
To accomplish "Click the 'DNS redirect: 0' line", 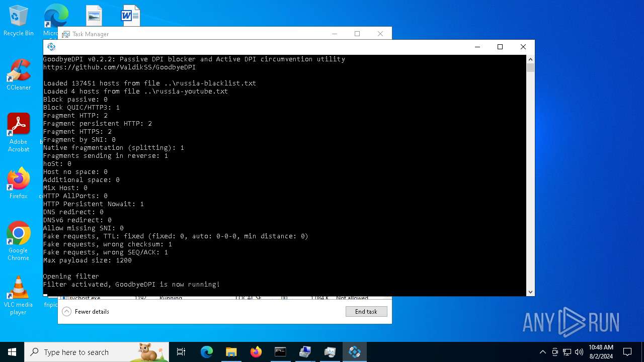I will pyautogui.click(x=73, y=212).
